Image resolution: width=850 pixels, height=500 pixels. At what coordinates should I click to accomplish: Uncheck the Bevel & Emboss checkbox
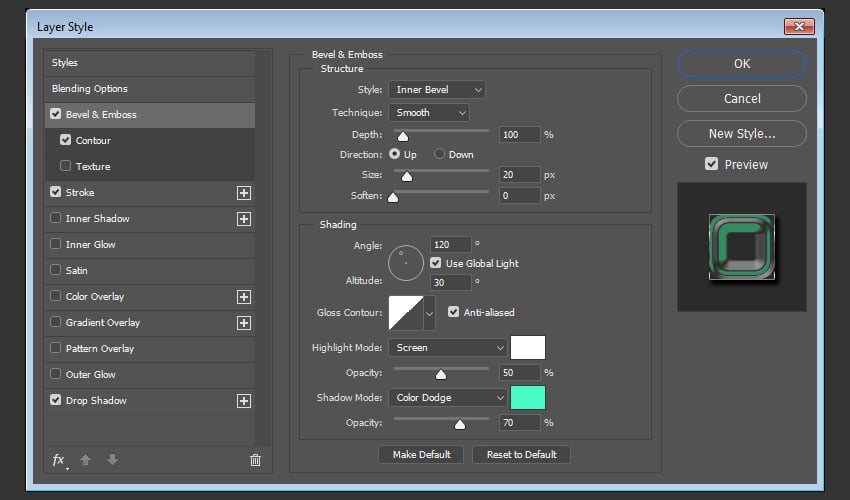55,114
